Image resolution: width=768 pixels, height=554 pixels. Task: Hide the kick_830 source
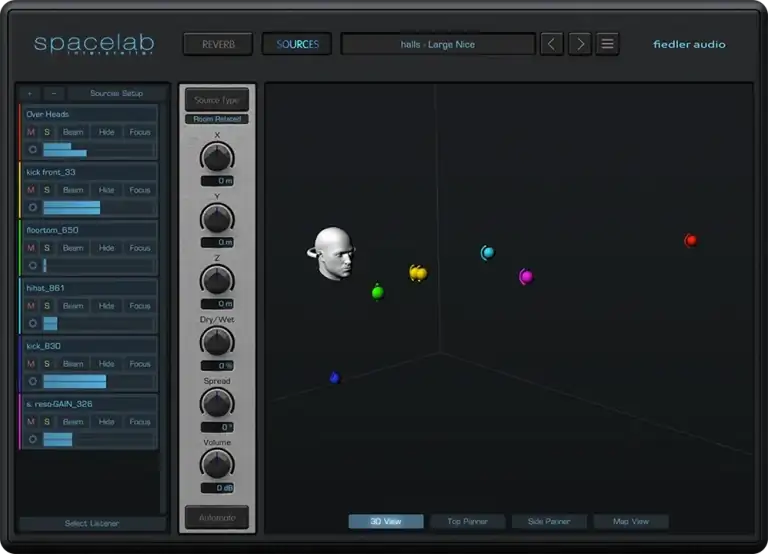(x=106, y=364)
